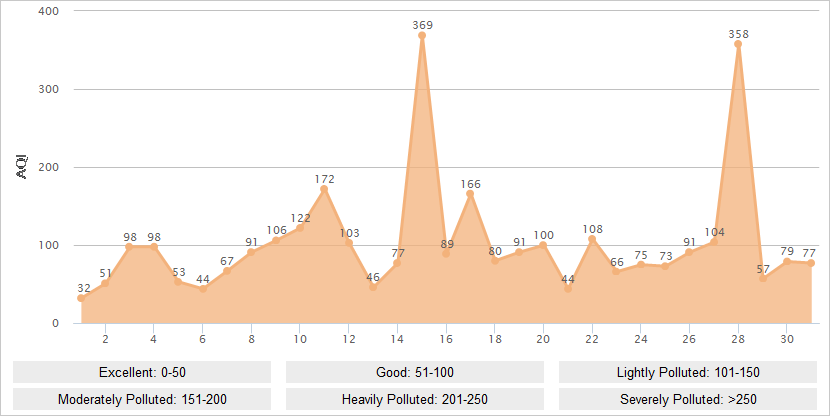Click the Good: 51-100 legend box
Image resolution: width=830 pixels, height=416 pixels.
tap(414, 372)
